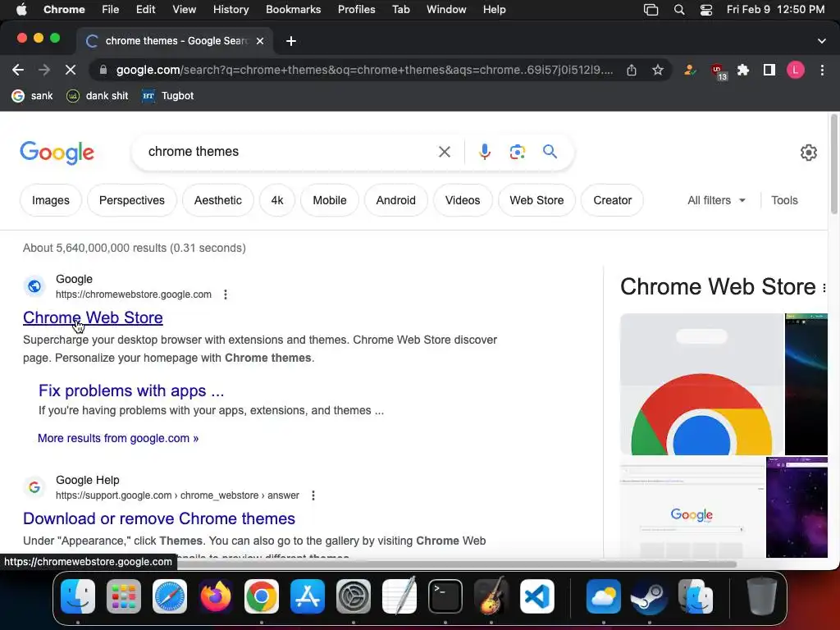Launch Steam from the Dock
840x630 pixels.
pyautogui.click(x=650, y=596)
